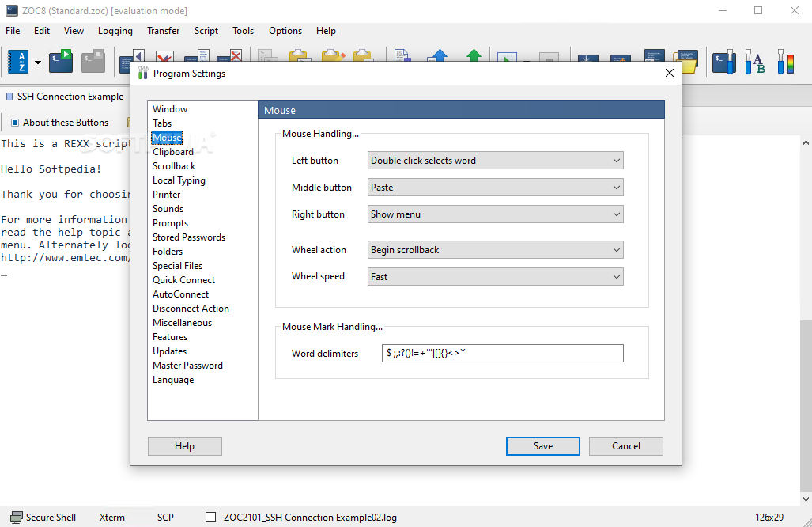The width and height of the screenshot is (812, 527).
Task: Click Xterm in the status bar
Action: [x=111, y=518]
